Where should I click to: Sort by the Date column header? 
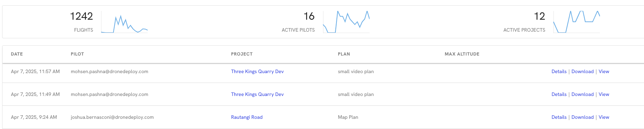(x=17, y=54)
